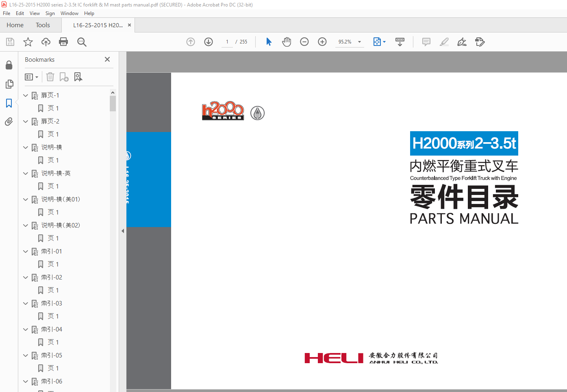
Task: Go to previous page arrow
Action: point(191,42)
